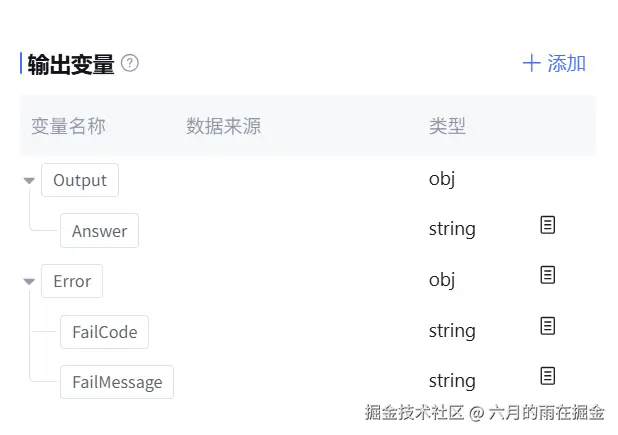
Task: Click the string type of FailMessage
Action: point(452,381)
